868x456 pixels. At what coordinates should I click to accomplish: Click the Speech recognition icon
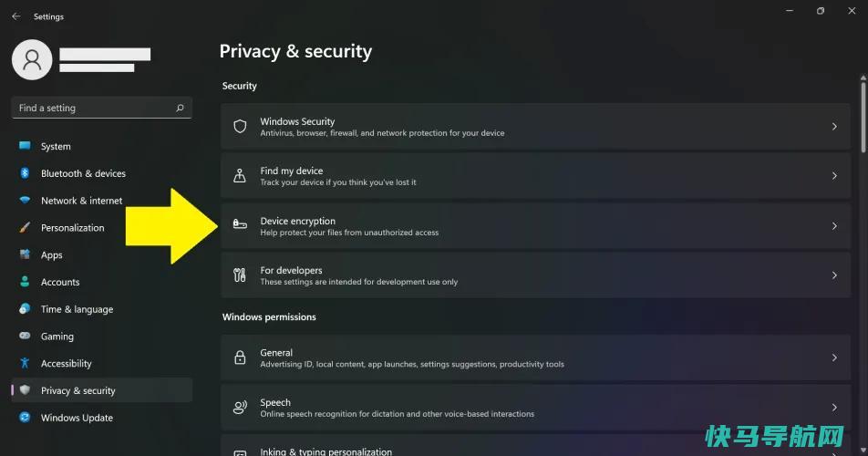pyautogui.click(x=240, y=408)
